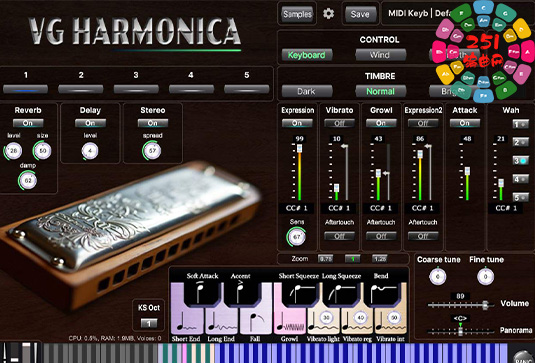Toggle Expression On switch

[297, 123]
